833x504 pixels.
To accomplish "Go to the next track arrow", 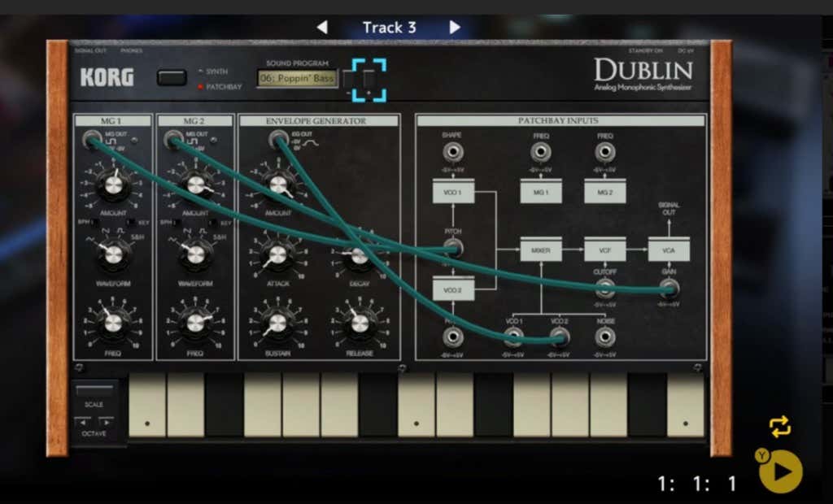I will click(x=455, y=28).
